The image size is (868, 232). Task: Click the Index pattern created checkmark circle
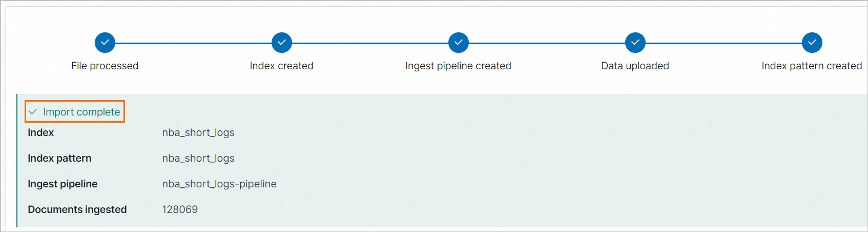pyautogui.click(x=812, y=43)
